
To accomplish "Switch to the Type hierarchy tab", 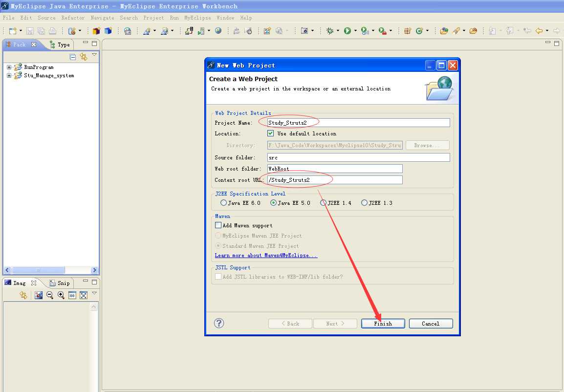I will coord(60,44).
